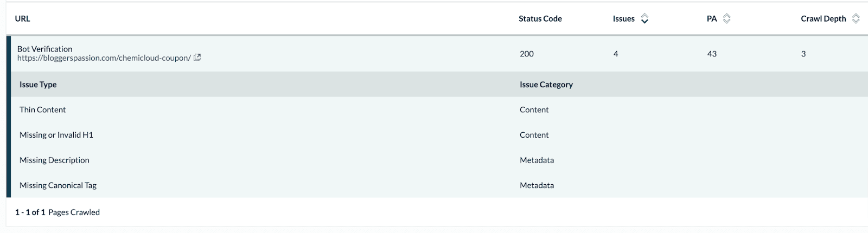Click the PA column sort arrows
The image size is (868, 233).
(727, 19)
